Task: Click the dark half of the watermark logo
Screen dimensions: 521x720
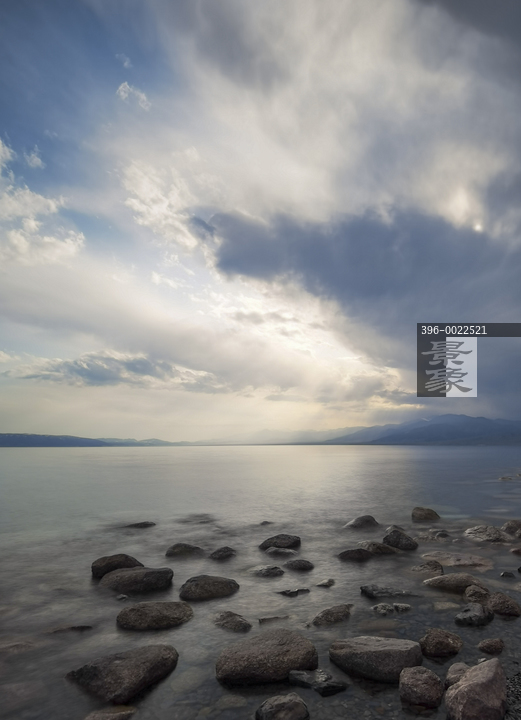Action: (431, 366)
